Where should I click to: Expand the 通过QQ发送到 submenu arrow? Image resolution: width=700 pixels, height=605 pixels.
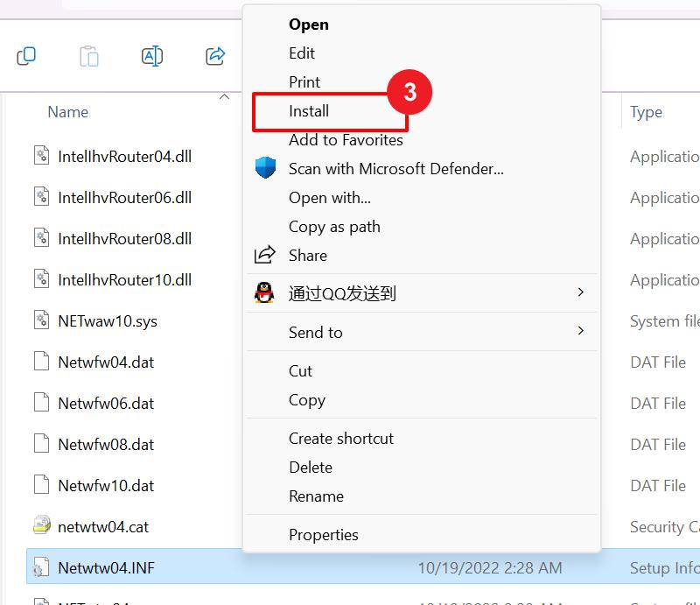[x=580, y=292]
